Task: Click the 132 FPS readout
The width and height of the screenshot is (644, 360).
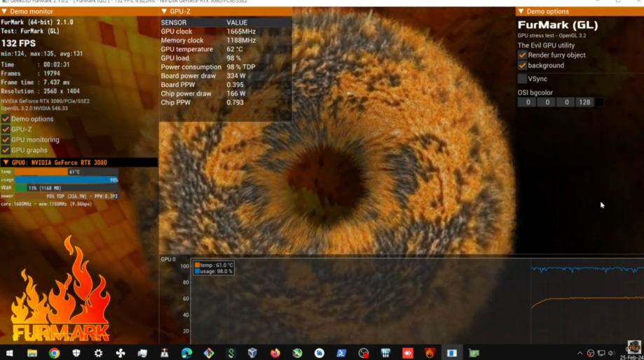Action: coord(18,43)
